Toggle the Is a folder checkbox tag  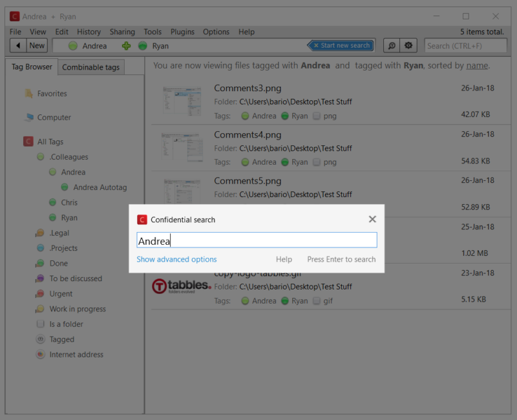pos(39,324)
